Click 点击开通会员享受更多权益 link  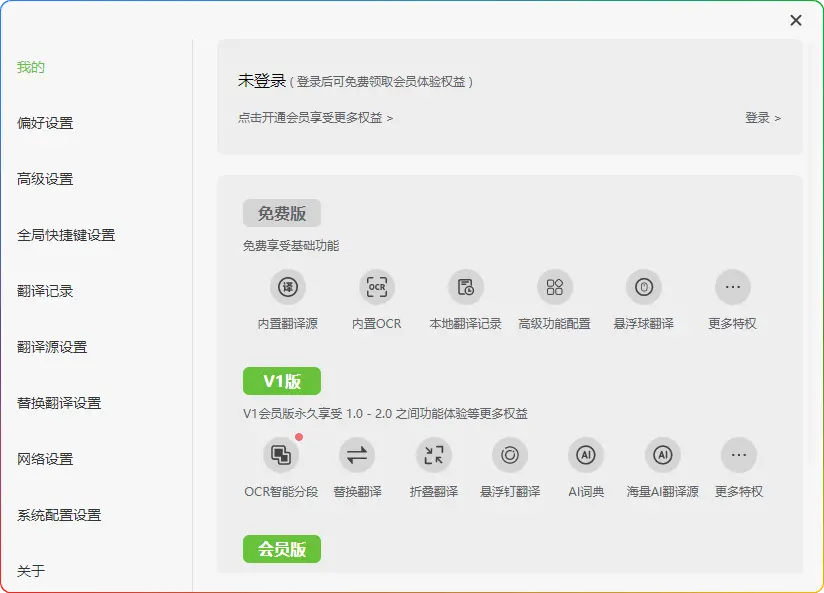tap(315, 118)
